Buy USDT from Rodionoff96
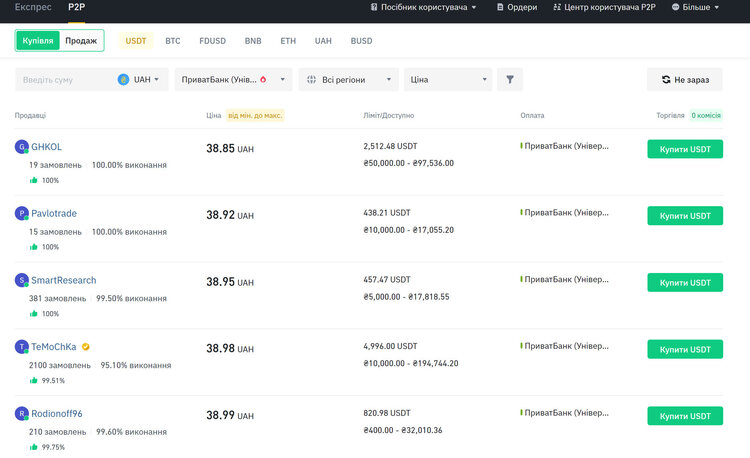750x458 pixels. [x=685, y=416]
